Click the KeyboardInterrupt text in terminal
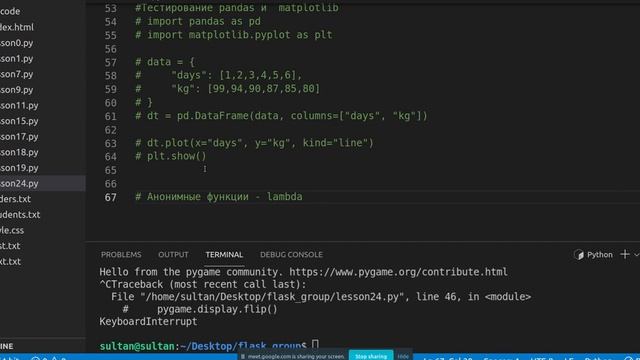The image size is (640, 360). tap(148, 322)
